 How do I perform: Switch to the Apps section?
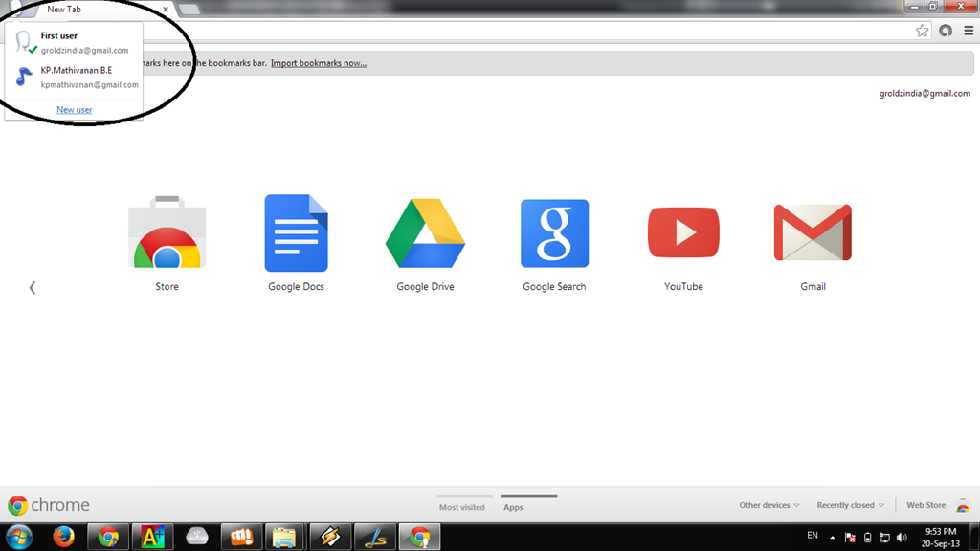(x=513, y=507)
